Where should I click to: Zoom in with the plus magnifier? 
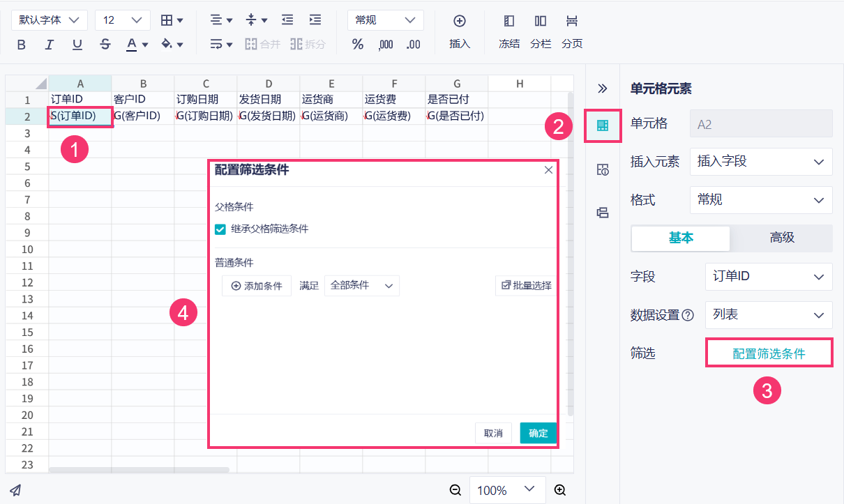(559, 490)
